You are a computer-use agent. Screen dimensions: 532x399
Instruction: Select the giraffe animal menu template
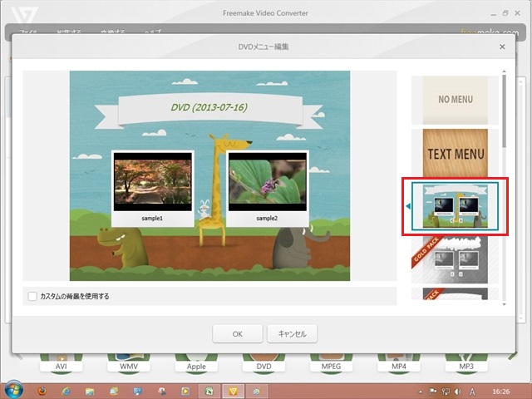[x=455, y=205]
